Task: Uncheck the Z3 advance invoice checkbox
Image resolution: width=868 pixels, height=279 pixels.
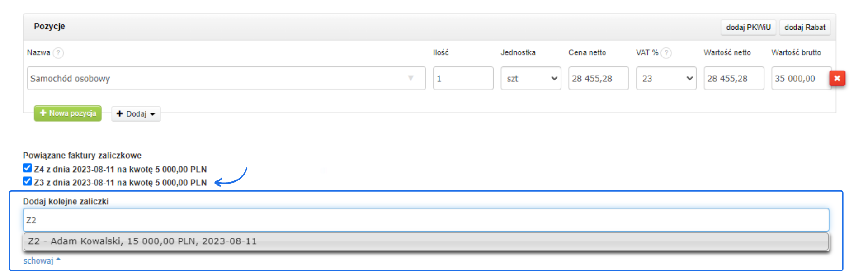Action: (x=28, y=181)
